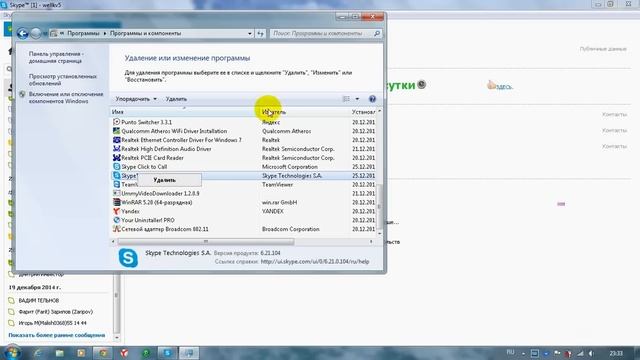Image resolution: width=640 pixels, height=360 pixels.
Task: Click the Realtek High Definition Audio icon
Action: [x=116, y=149]
